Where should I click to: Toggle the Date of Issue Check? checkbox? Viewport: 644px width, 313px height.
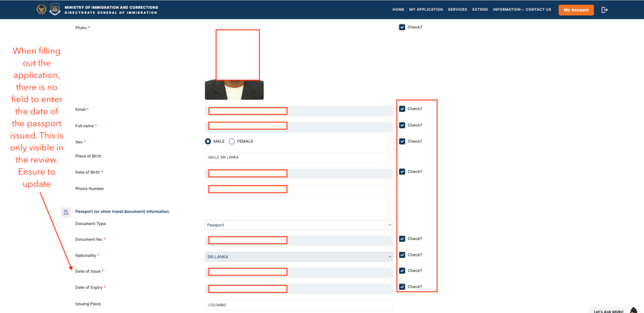pos(402,271)
